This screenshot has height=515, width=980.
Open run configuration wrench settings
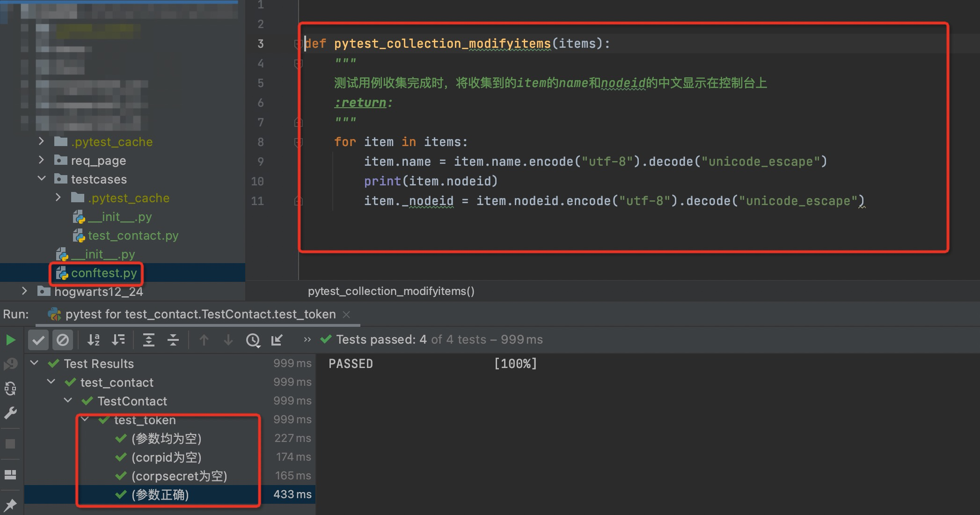tap(10, 413)
